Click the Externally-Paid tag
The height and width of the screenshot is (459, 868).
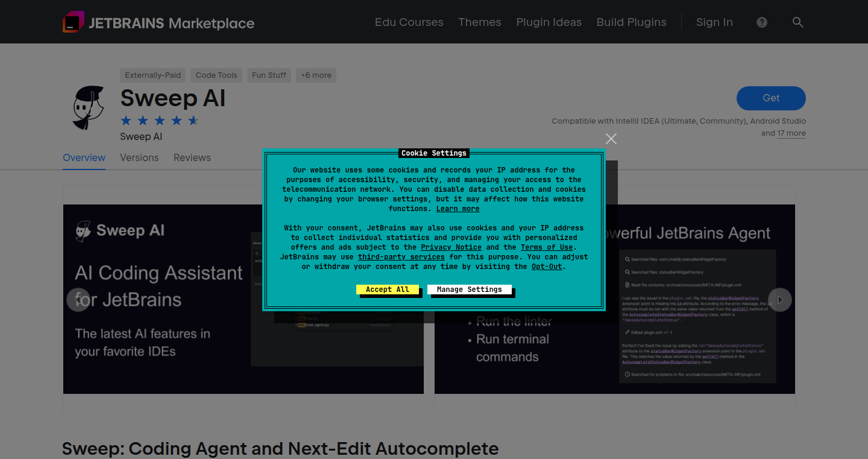(153, 75)
